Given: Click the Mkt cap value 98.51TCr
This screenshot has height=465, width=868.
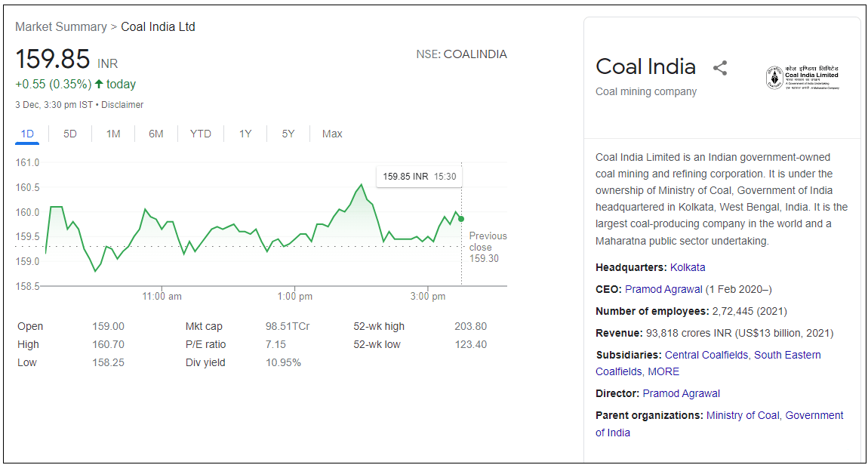Looking at the screenshot, I should (x=288, y=326).
